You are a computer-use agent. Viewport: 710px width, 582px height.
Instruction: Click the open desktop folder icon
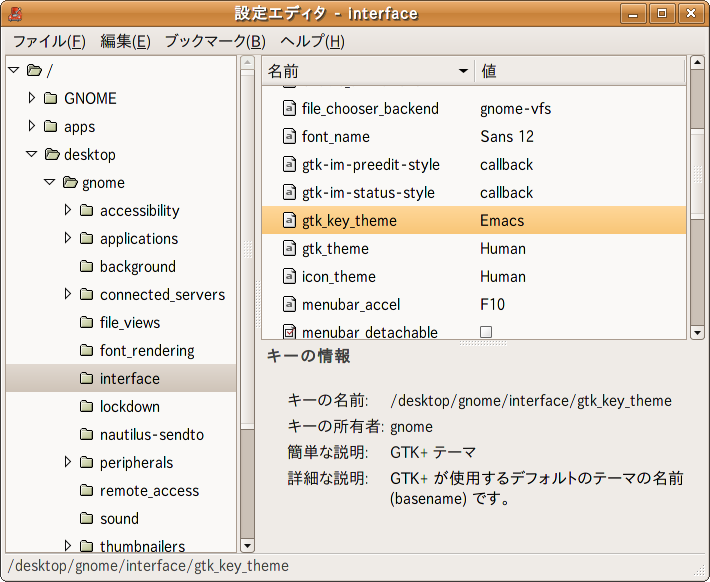point(52,154)
